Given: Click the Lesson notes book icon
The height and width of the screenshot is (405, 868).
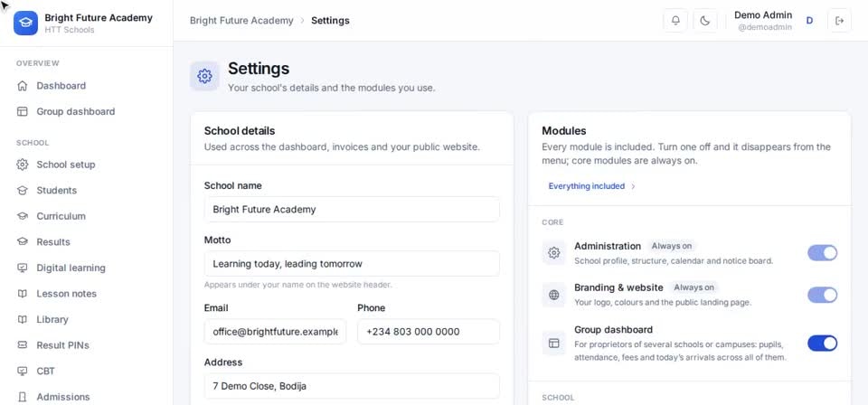Looking at the screenshot, I should click(x=22, y=293).
